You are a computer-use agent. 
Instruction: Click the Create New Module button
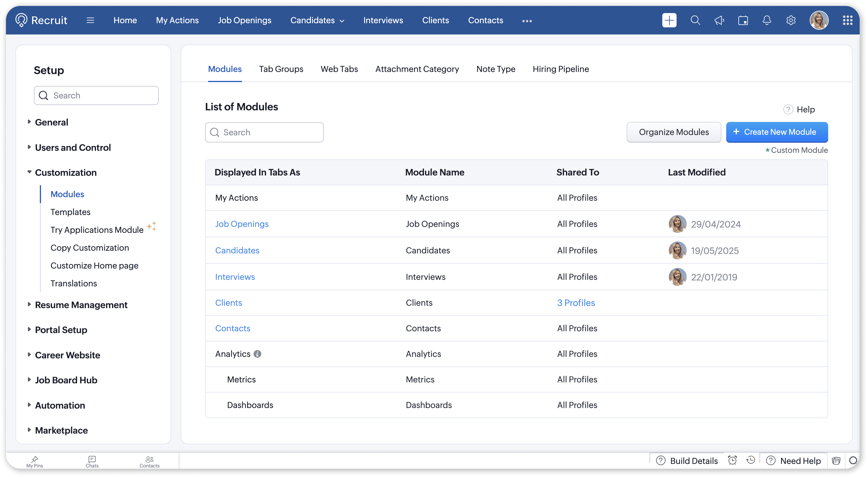coord(777,132)
